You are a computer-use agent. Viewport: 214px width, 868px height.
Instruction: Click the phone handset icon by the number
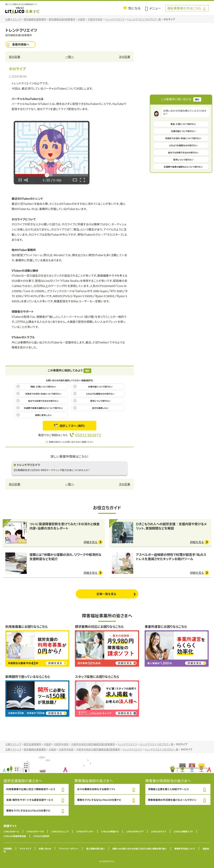(x=72, y=435)
